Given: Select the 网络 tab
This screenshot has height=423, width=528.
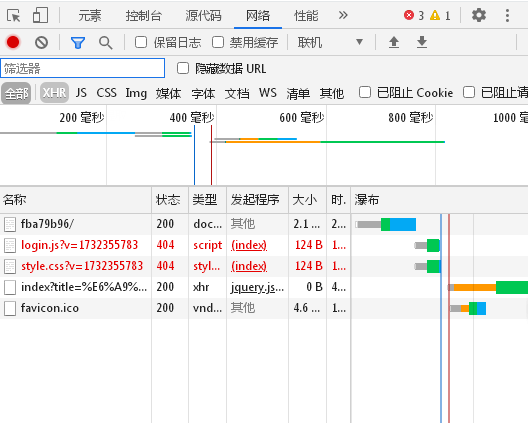Looking at the screenshot, I should pos(258,15).
